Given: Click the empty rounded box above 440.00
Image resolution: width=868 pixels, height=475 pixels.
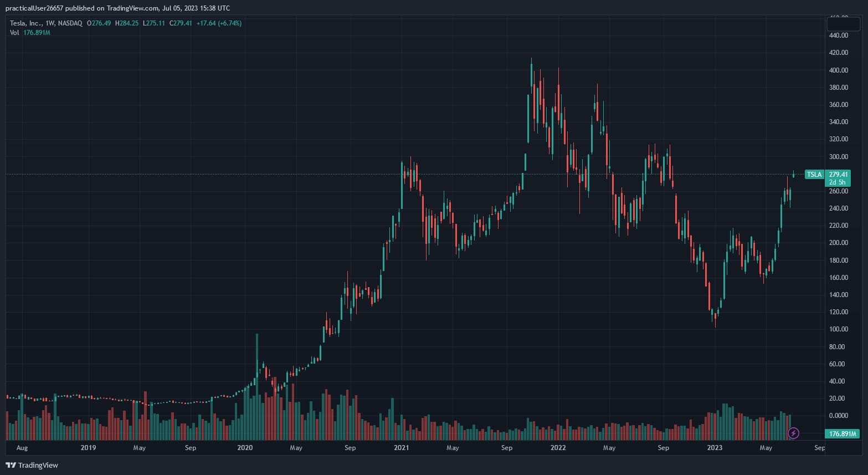Looking at the screenshot, I should (x=843, y=24).
